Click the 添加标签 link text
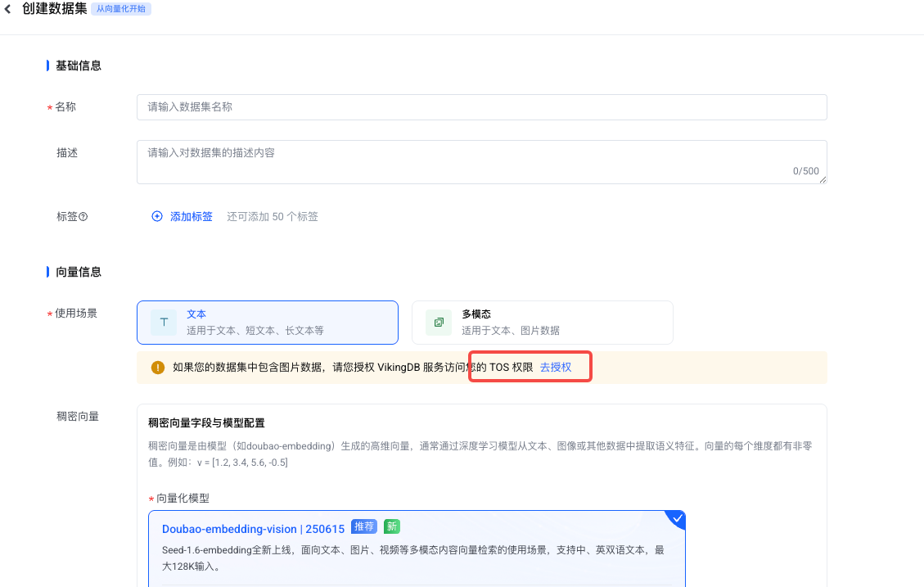The image size is (924, 587). [x=192, y=217]
